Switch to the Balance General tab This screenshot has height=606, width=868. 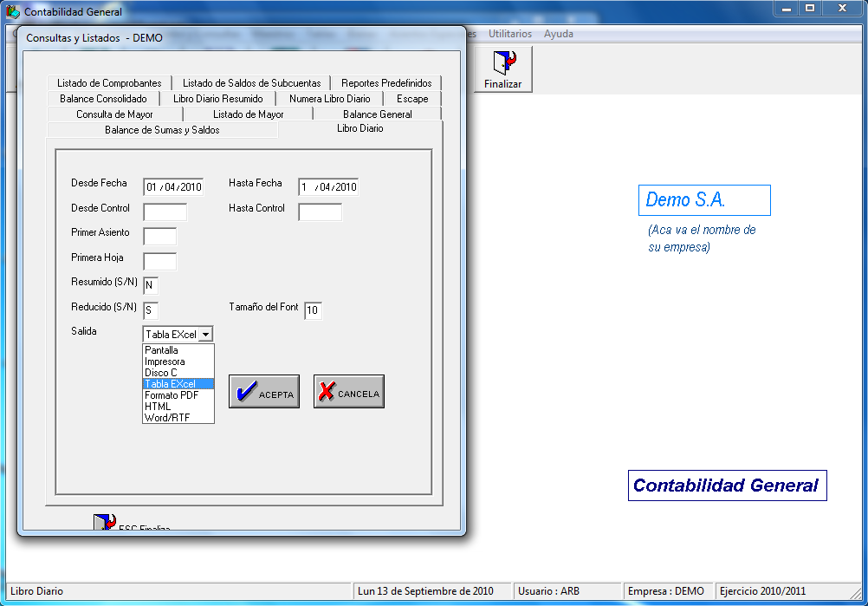tap(377, 114)
